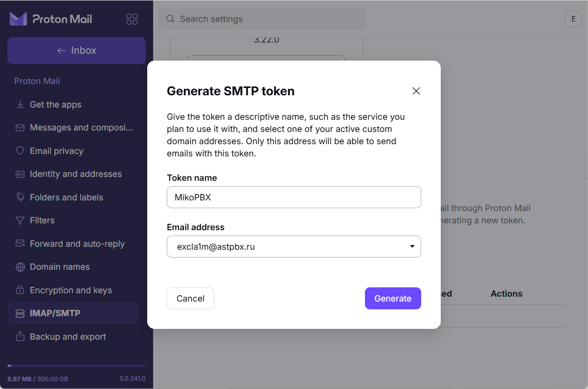Close the Generate SMTP token dialog
The height and width of the screenshot is (389, 588).
pyautogui.click(x=416, y=91)
